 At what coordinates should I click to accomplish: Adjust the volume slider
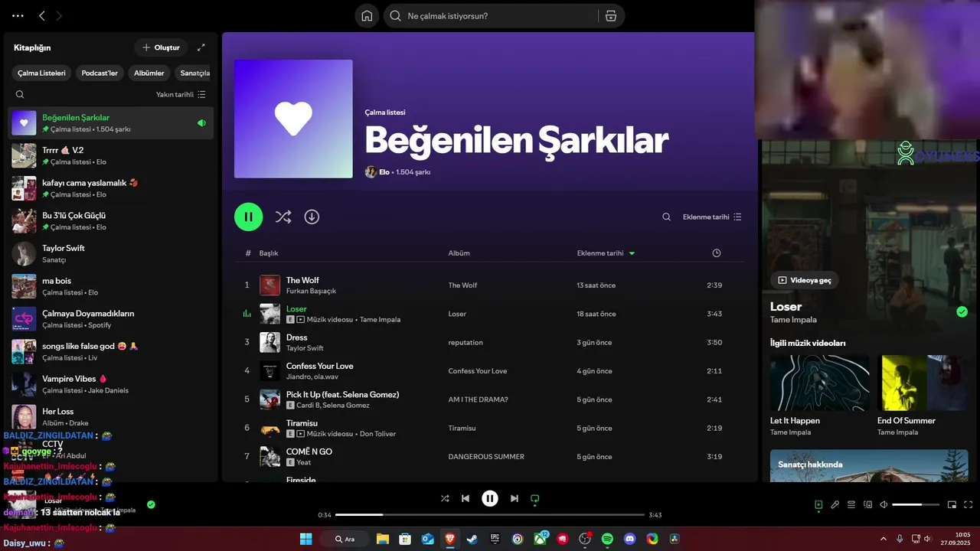(x=916, y=505)
